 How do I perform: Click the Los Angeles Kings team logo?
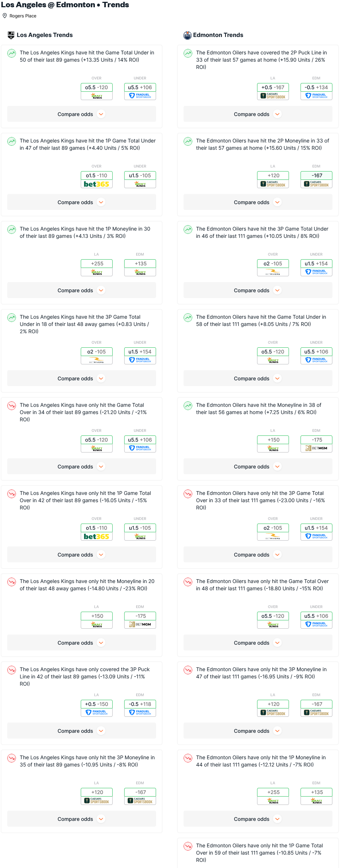pos(11,35)
